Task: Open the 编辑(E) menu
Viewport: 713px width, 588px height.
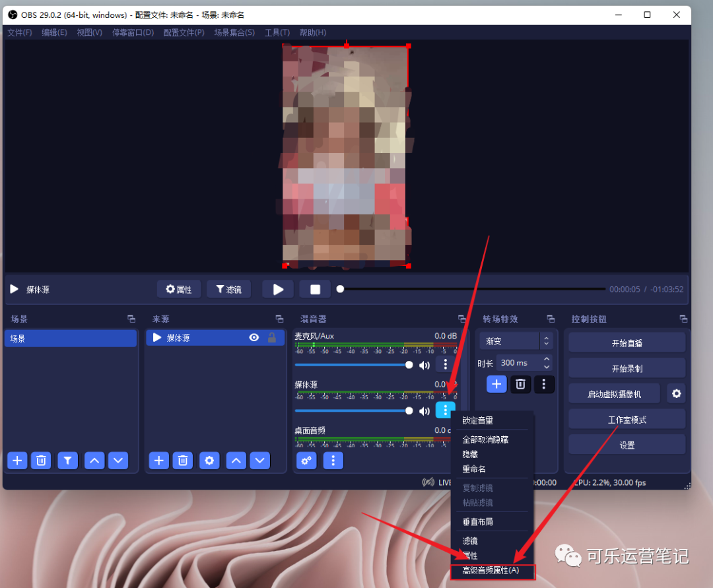Action: tap(54, 33)
